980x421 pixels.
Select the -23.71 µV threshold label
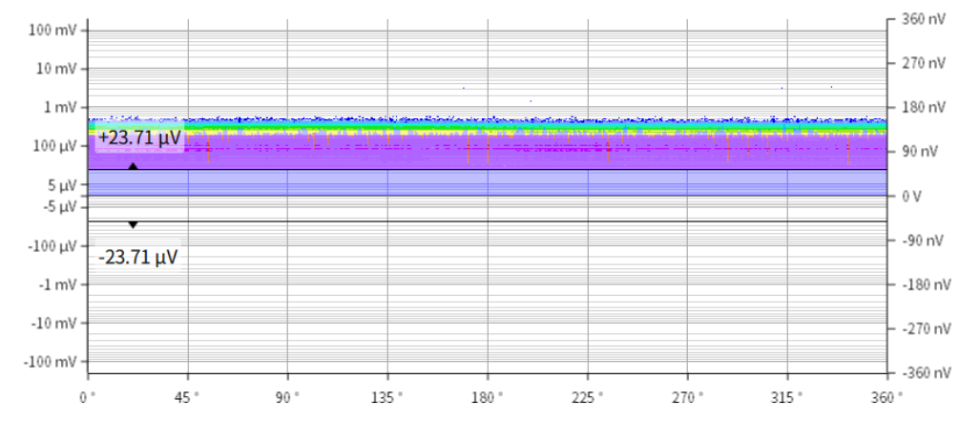139,257
